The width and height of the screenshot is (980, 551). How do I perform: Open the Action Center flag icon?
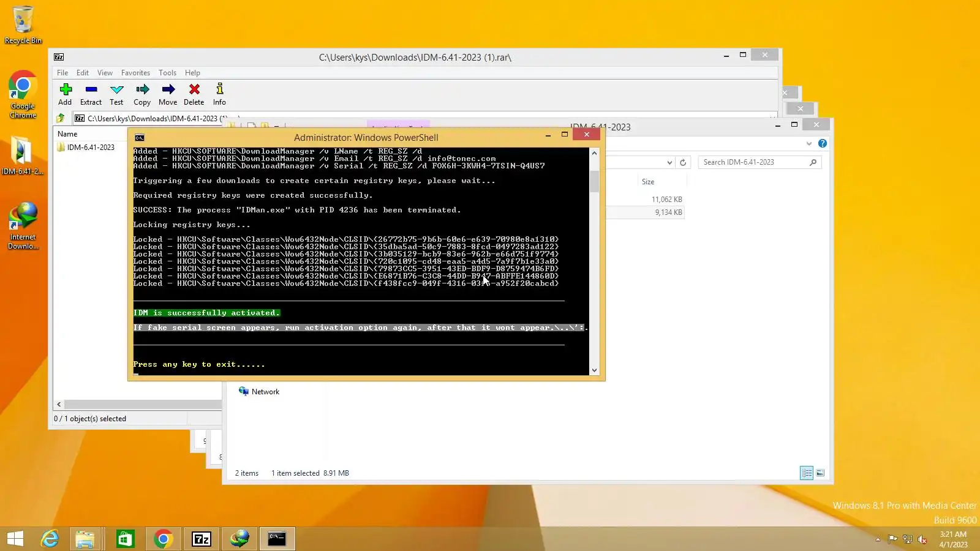[x=892, y=539]
